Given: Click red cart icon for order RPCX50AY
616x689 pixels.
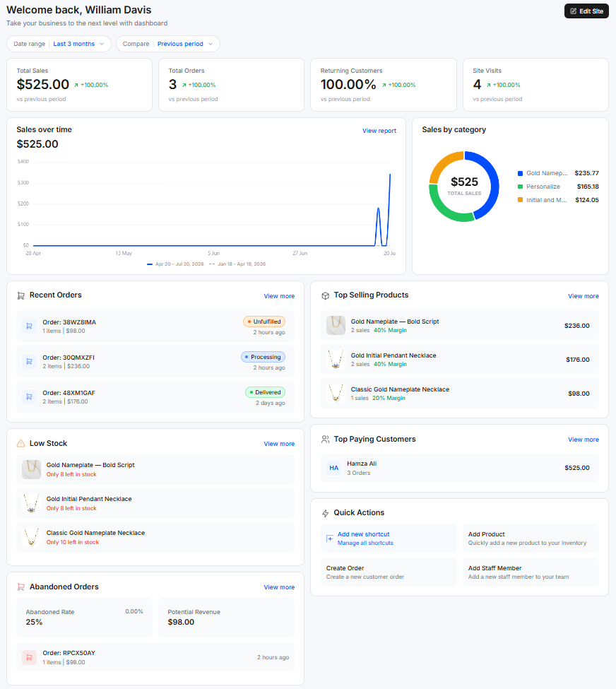Looking at the screenshot, I should pos(30,657).
